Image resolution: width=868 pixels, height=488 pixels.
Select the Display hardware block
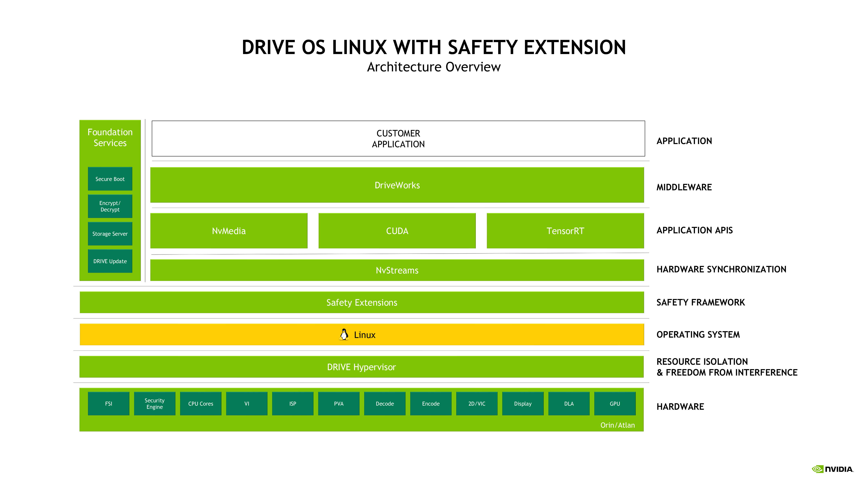[x=523, y=403]
